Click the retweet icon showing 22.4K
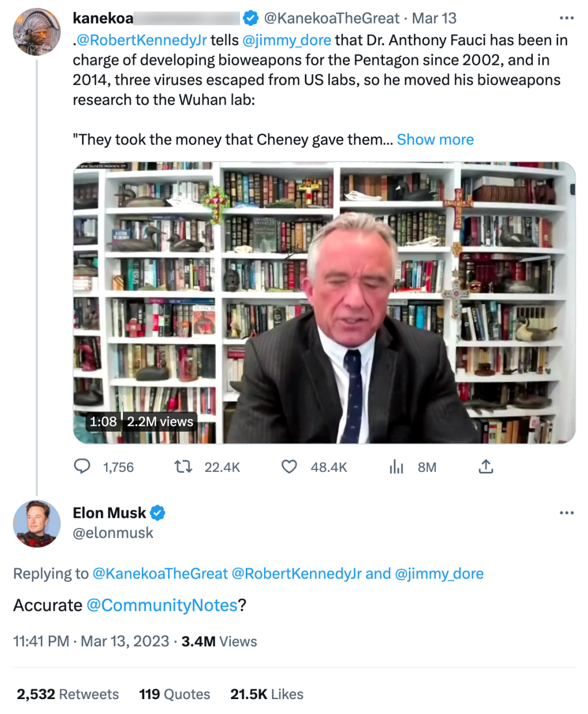 tap(183, 467)
